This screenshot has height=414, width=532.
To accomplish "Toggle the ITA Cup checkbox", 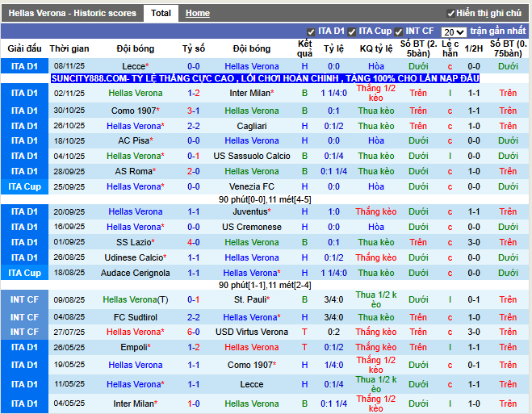I will point(352,31).
